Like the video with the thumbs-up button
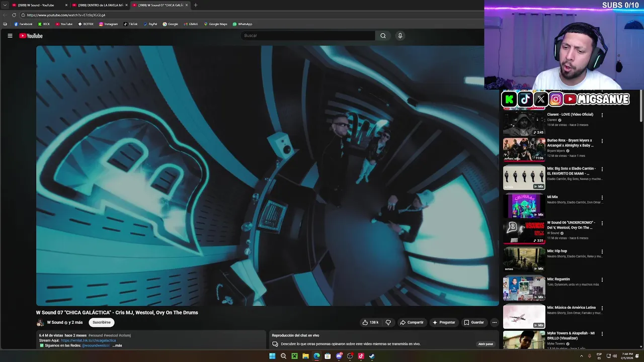 point(370,322)
